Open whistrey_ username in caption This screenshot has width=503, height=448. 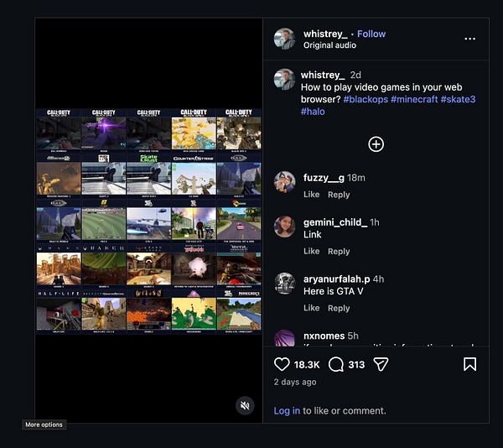tap(323, 75)
